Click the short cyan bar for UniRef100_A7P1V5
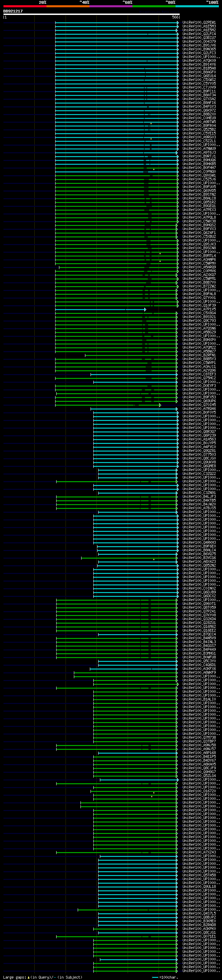The width and height of the screenshot is (222, 980). [100, 310]
